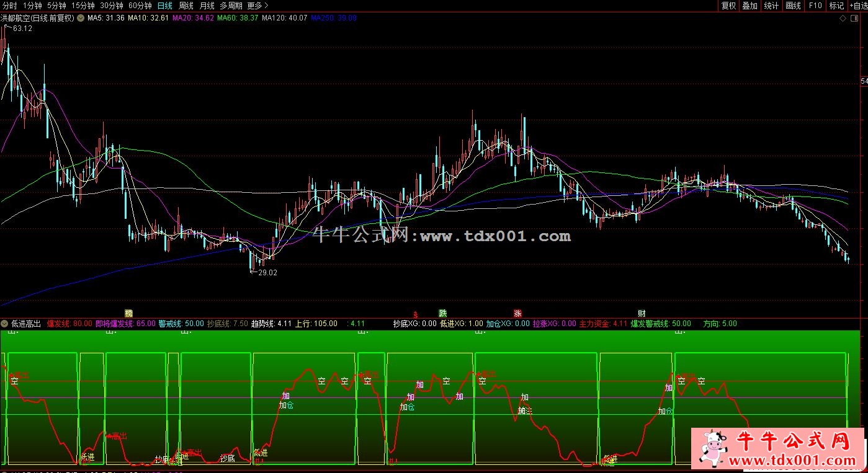Screen dimensions: 868x473
Task: Click the MA120: 40.07 label
Action: click(284, 19)
